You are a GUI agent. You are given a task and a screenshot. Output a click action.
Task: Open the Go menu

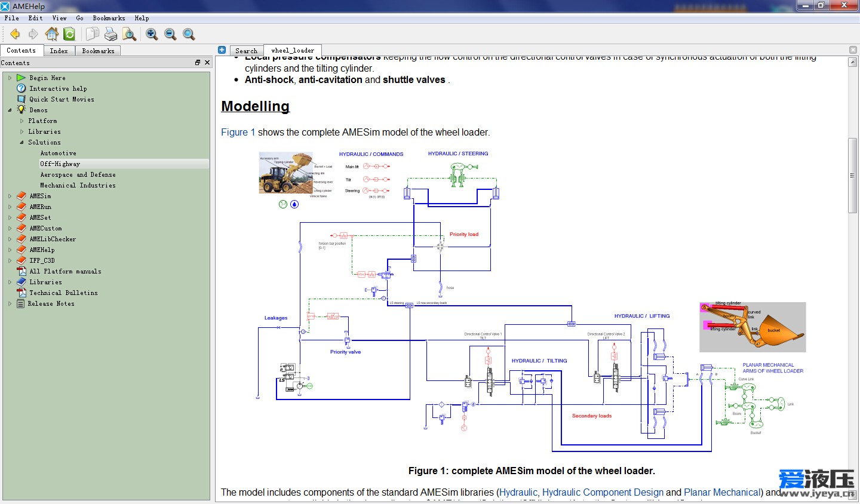pyautogui.click(x=79, y=18)
